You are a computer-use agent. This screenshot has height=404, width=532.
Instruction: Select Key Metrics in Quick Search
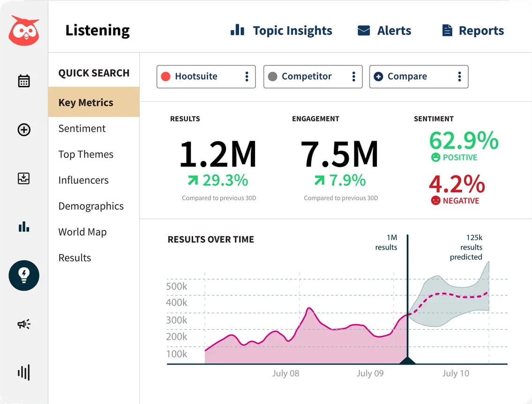(x=94, y=102)
